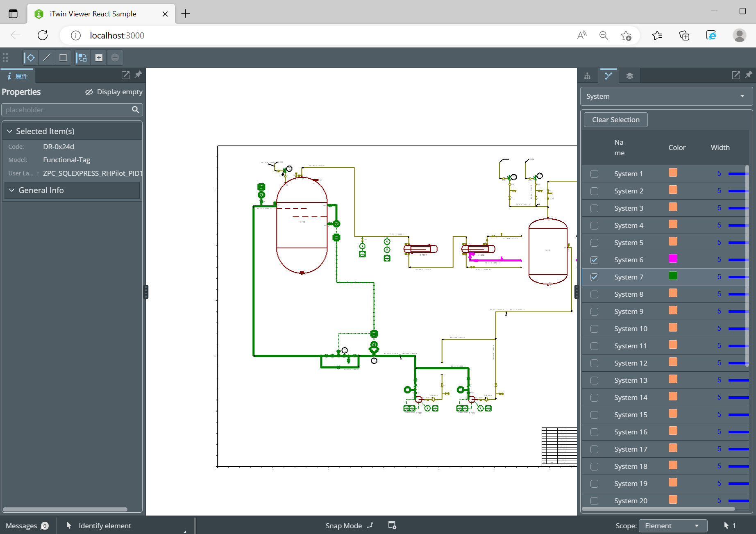The image size is (756, 534).
Task: Open the System dropdown selector
Action: click(x=666, y=96)
